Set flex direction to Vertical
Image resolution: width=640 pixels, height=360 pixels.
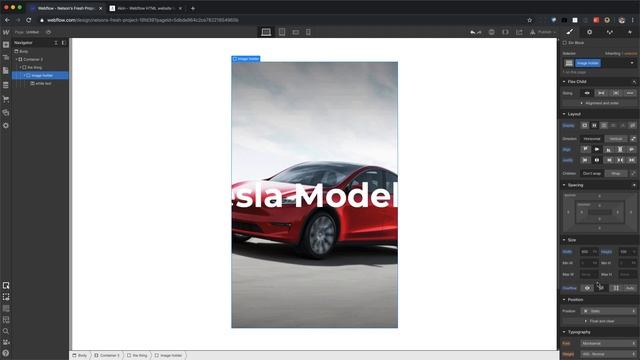coord(616,139)
